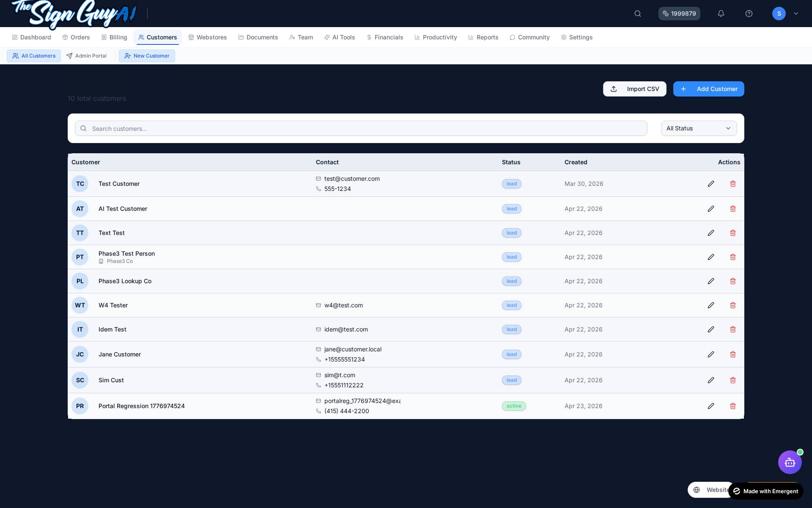812x508 pixels.
Task: Click the search magnifier icon in header
Action: (x=638, y=14)
